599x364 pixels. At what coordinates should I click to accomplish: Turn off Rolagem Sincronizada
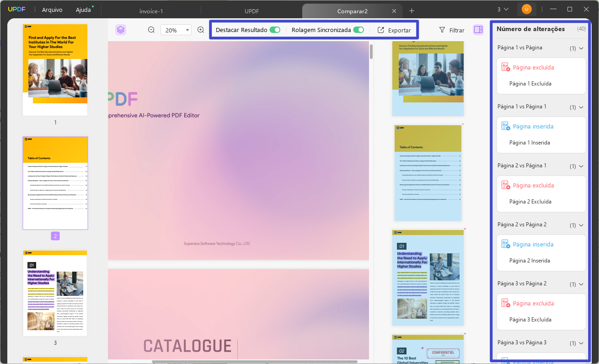click(359, 29)
